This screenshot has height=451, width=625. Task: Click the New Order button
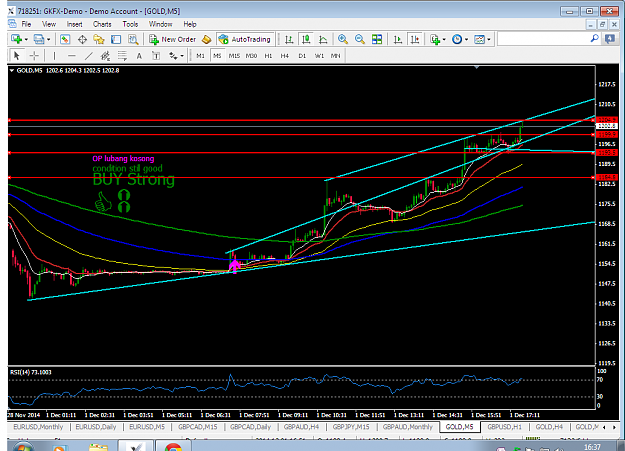point(173,39)
